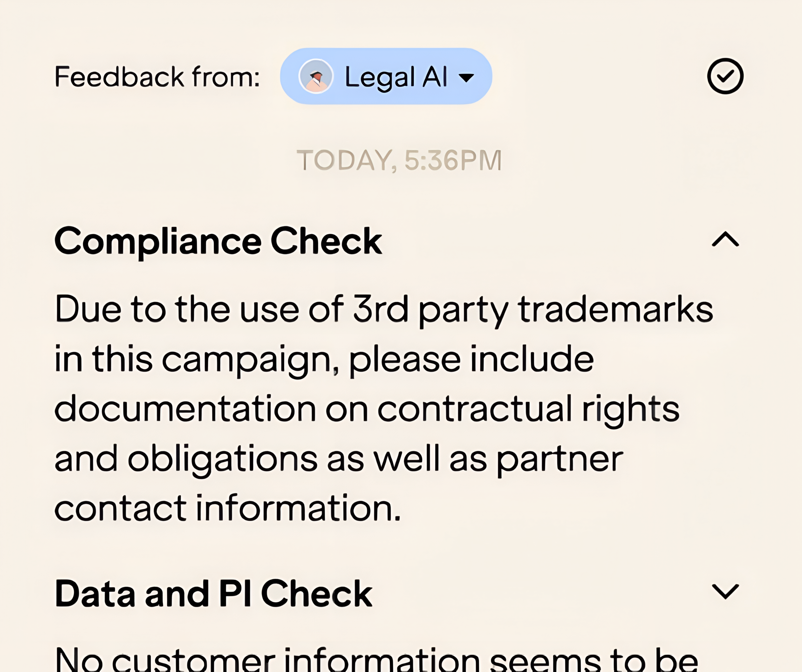Click the 5:36PM time text
This screenshot has width=802, height=672.
(453, 160)
